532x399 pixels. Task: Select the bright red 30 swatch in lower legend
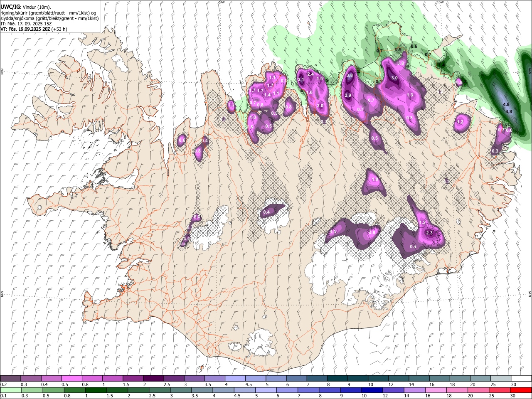521,390
